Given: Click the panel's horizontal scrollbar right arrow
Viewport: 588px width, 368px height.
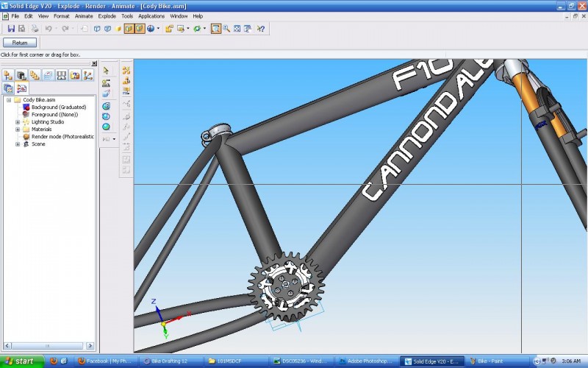Looking at the screenshot, I should (90, 345).
